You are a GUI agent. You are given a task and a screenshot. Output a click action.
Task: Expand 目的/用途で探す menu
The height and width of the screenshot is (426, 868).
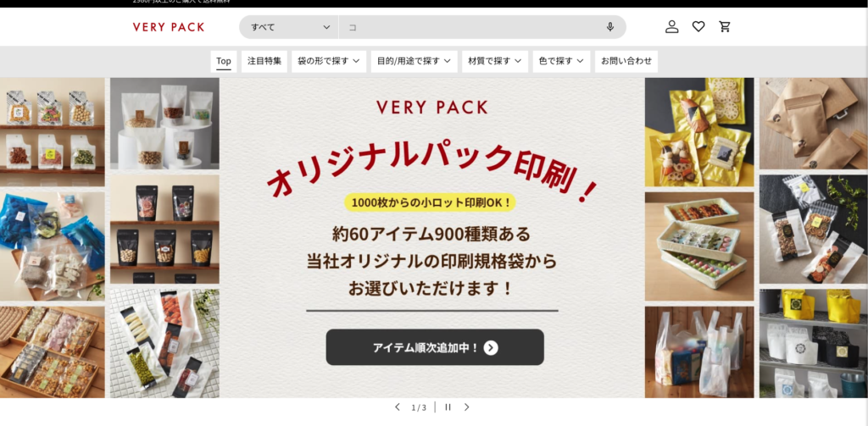[414, 62]
